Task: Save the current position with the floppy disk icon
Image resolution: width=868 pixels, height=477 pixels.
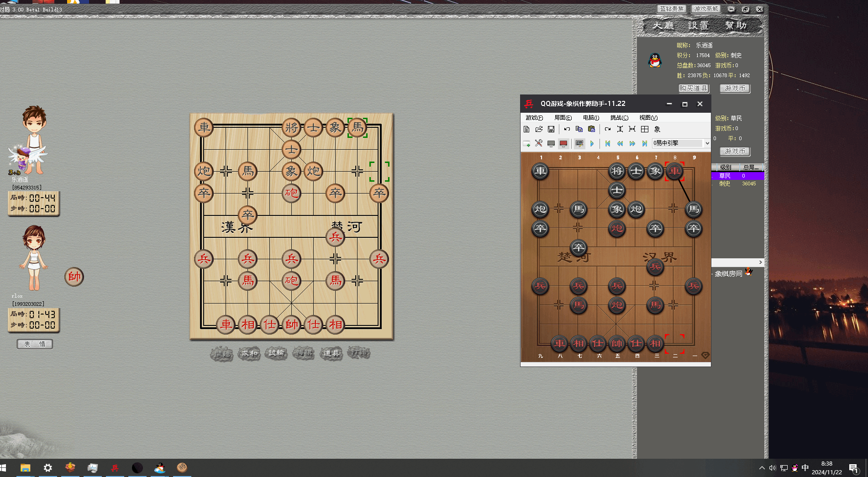Action: coord(551,129)
